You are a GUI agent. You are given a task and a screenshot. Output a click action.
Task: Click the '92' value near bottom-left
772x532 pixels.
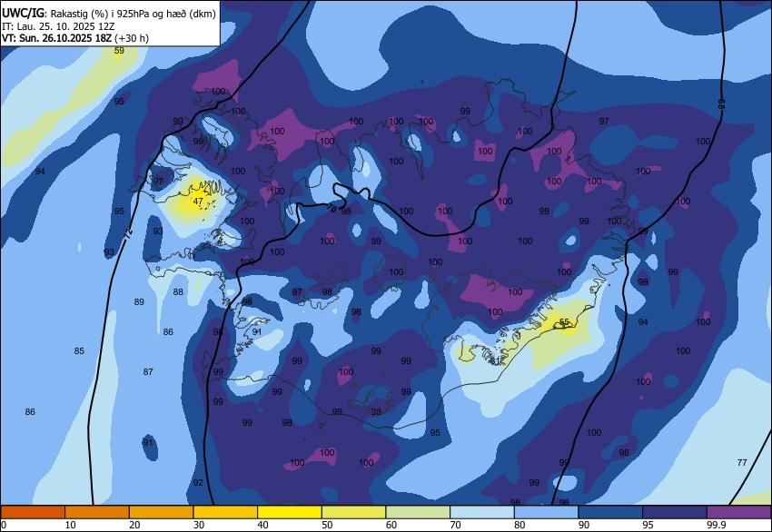(198, 483)
